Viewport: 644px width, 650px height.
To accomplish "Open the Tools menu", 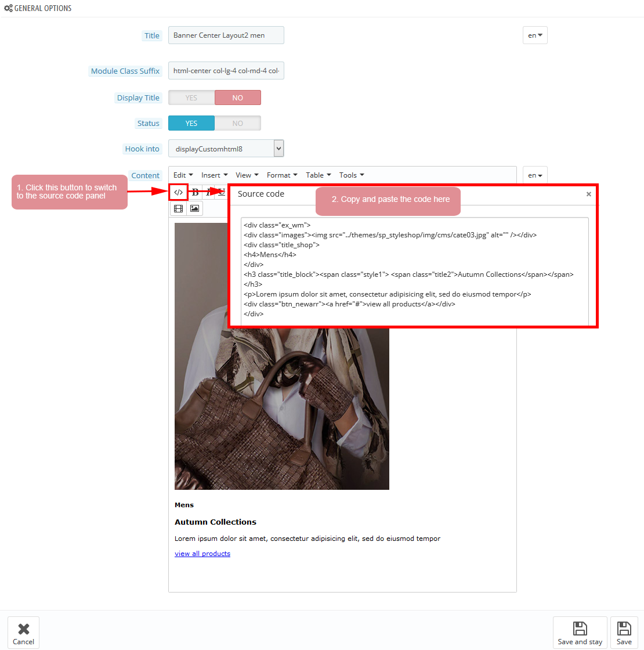I will tap(352, 175).
